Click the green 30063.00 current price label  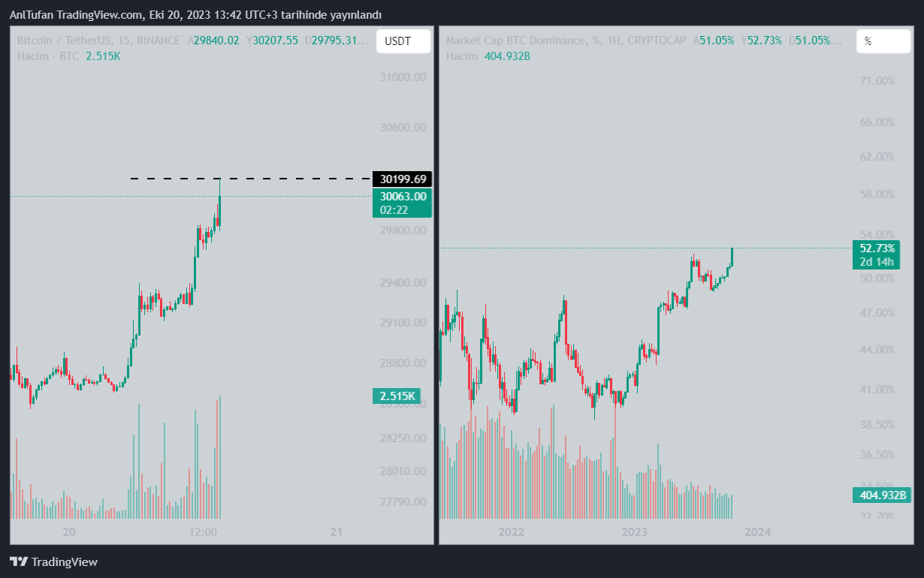402,197
